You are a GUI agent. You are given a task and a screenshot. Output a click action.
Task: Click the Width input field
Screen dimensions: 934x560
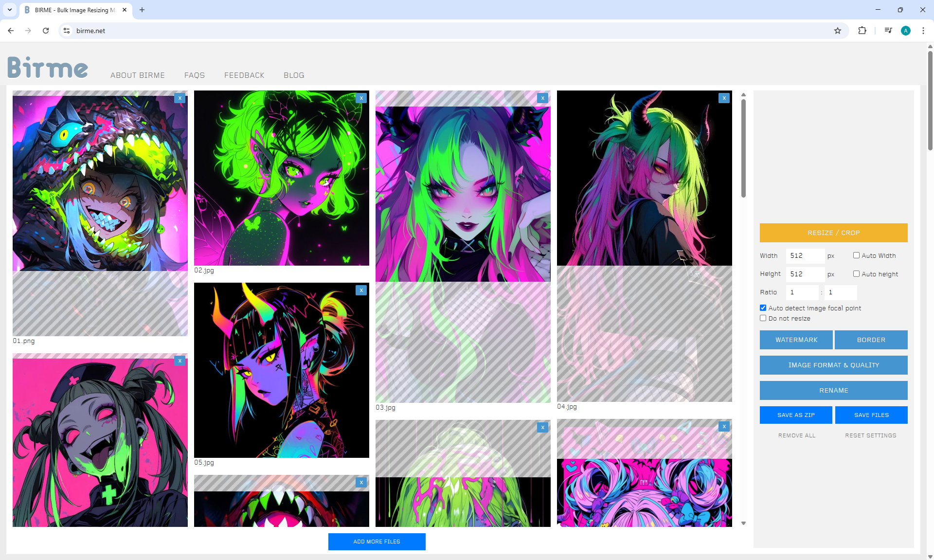805,255
